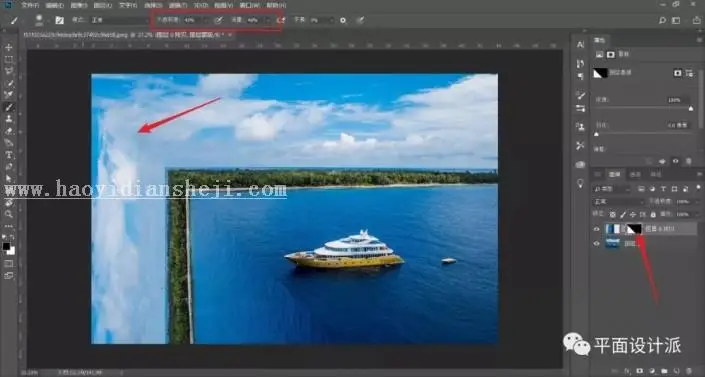Screen dimensions: 705x377
Task: Select the Zoom tool
Action: [x=8, y=214]
